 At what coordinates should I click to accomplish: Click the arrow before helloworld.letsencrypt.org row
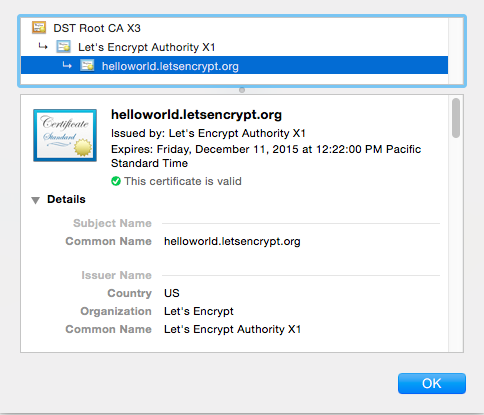click(x=67, y=65)
